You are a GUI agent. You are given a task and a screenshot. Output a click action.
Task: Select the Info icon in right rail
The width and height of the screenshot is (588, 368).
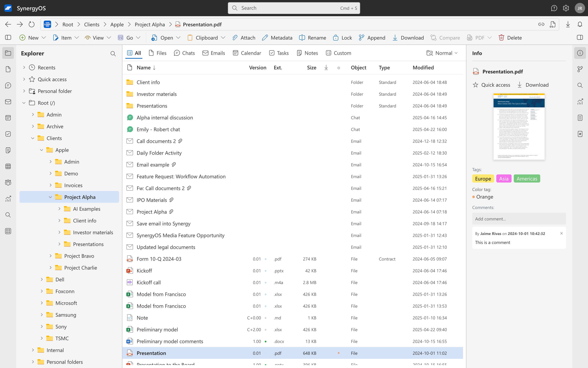[580, 53]
